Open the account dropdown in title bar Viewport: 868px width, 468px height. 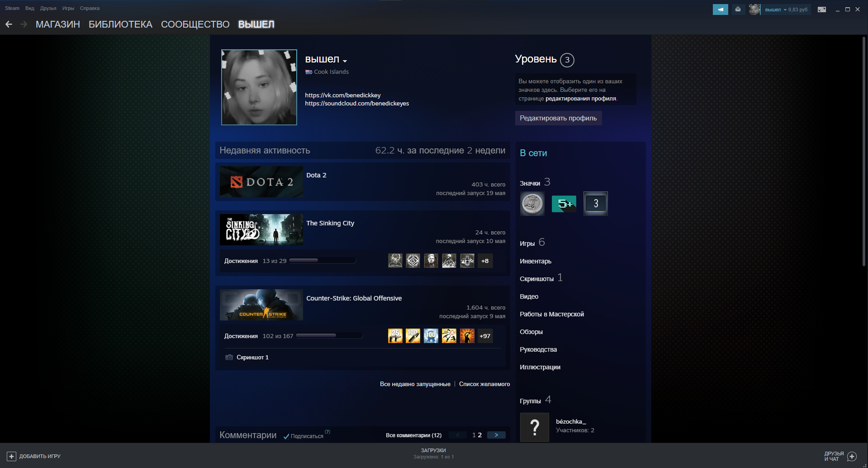786,10
